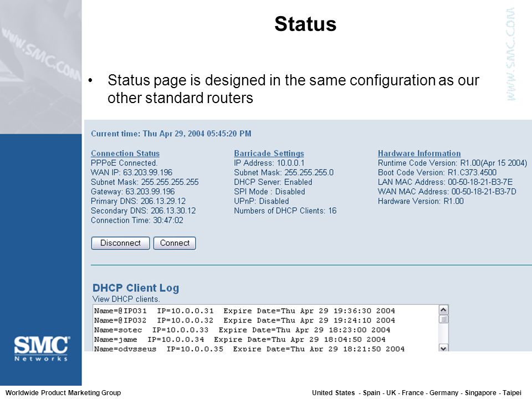This screenshot has height=399, width=532.
Task: Click the IP Address 10.0.0.1 line
Action: (x=269, y=163)
